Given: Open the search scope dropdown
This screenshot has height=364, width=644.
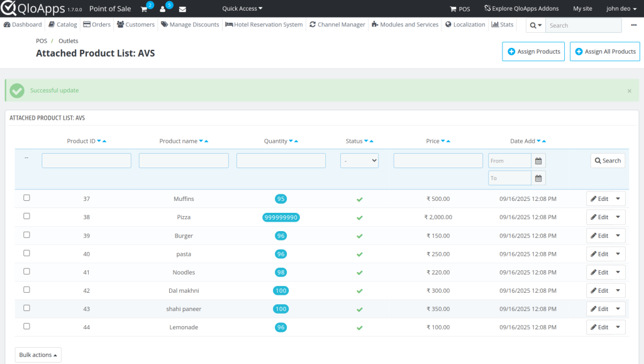Looking at the screenshot, I should pyautogui.click(x=536, y=25).
